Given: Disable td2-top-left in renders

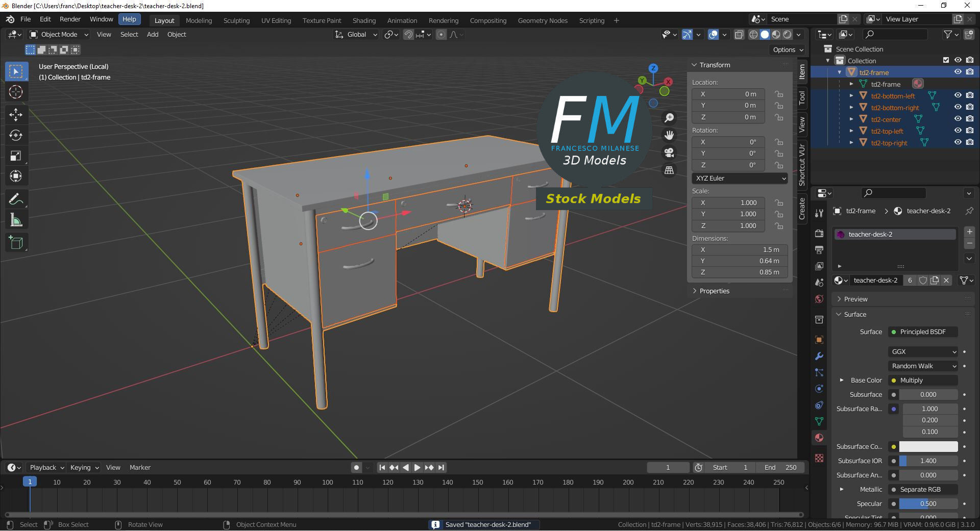Looking at the screenshot, I should 970,131.
